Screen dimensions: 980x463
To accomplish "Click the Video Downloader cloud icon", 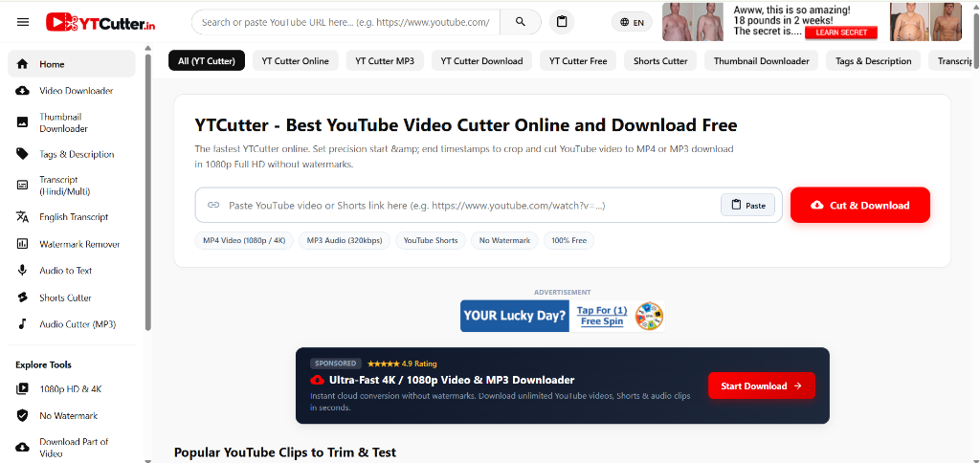I will (23, 91).
